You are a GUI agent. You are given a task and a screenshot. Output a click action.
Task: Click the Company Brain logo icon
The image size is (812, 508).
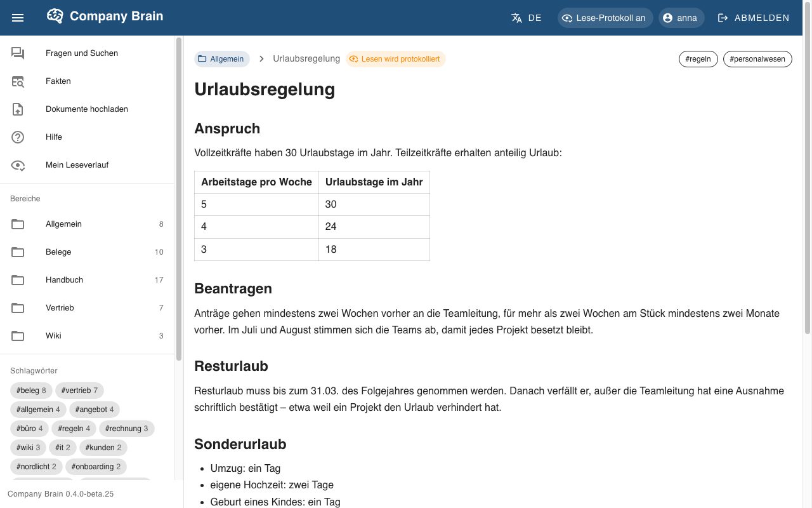(55, 17)
